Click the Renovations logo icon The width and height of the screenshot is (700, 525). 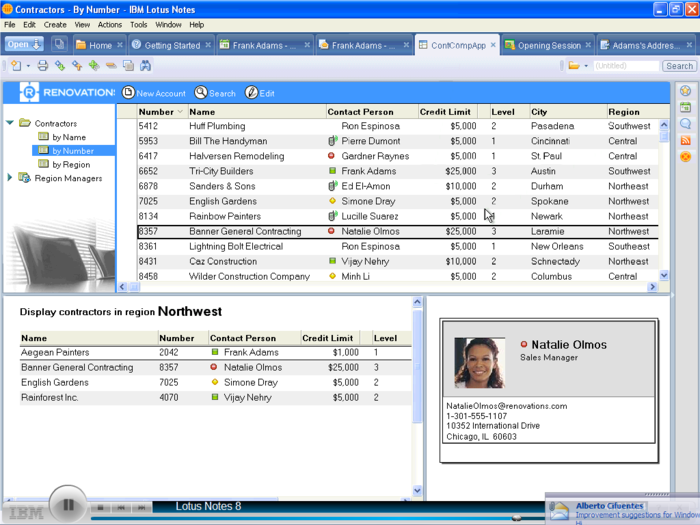(29, 92)
